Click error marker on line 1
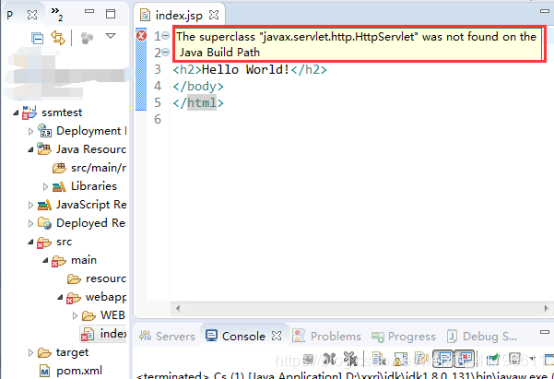 [141, 35]
